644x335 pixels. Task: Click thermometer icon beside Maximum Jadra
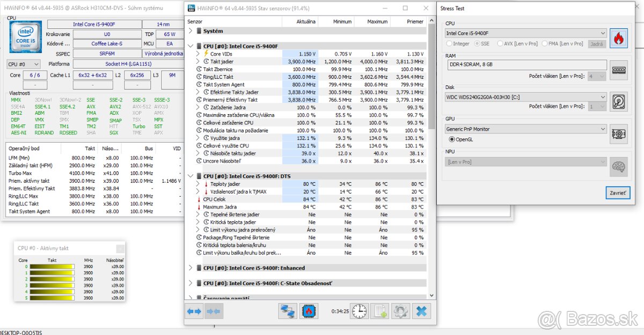tap(199, 207)
